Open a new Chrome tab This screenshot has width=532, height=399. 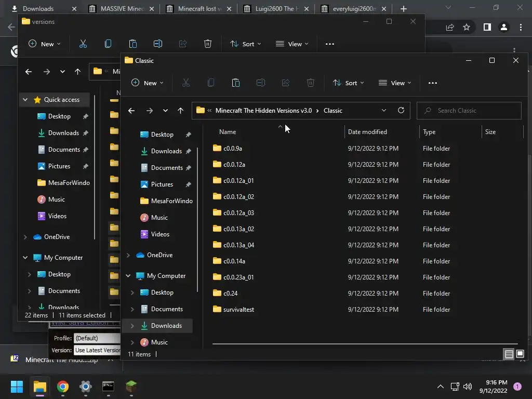(403, 9)
